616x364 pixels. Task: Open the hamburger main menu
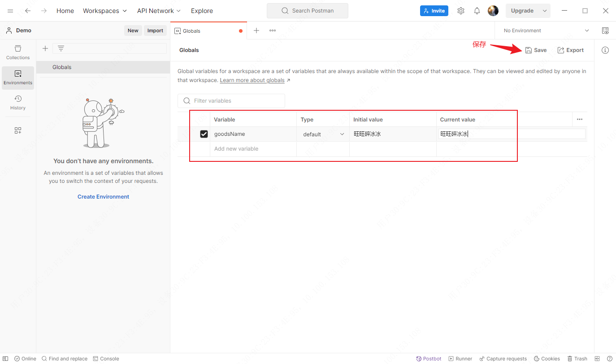pyautogui.click(x=10, y=11)
